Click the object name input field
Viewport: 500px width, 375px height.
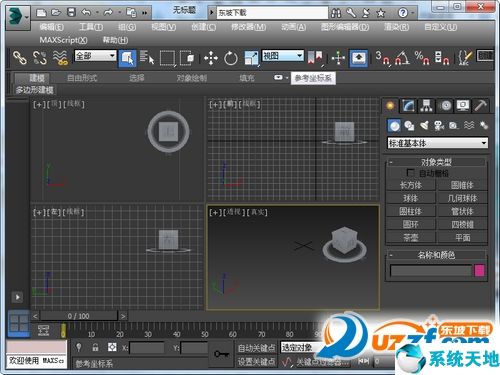tap(431, 270)
